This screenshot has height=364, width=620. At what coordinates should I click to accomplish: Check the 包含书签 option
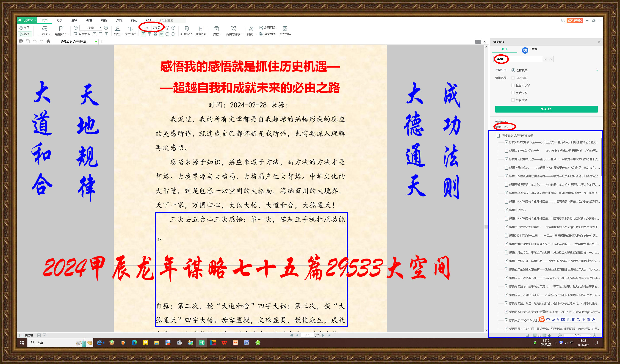click(513, 93)
